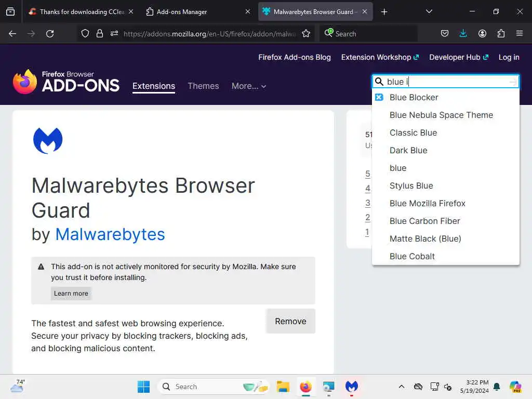Pick Stylus Blue suggestion
532x399 pixels.
tap(445, 185)
